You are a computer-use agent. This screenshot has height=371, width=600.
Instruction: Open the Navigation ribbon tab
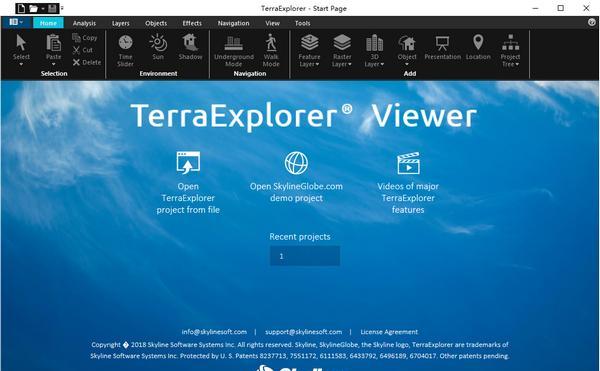coord(233,23)
